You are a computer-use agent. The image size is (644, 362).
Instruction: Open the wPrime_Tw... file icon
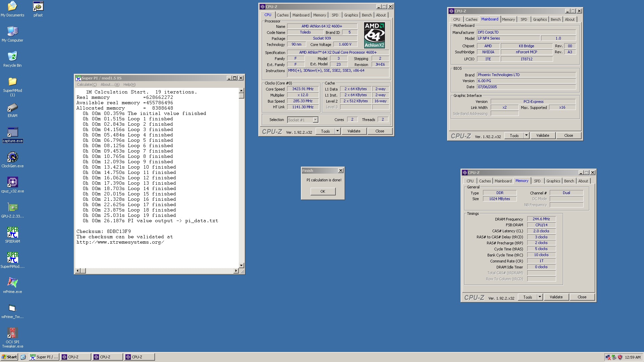pyautogui.click(x=12, y=311)
